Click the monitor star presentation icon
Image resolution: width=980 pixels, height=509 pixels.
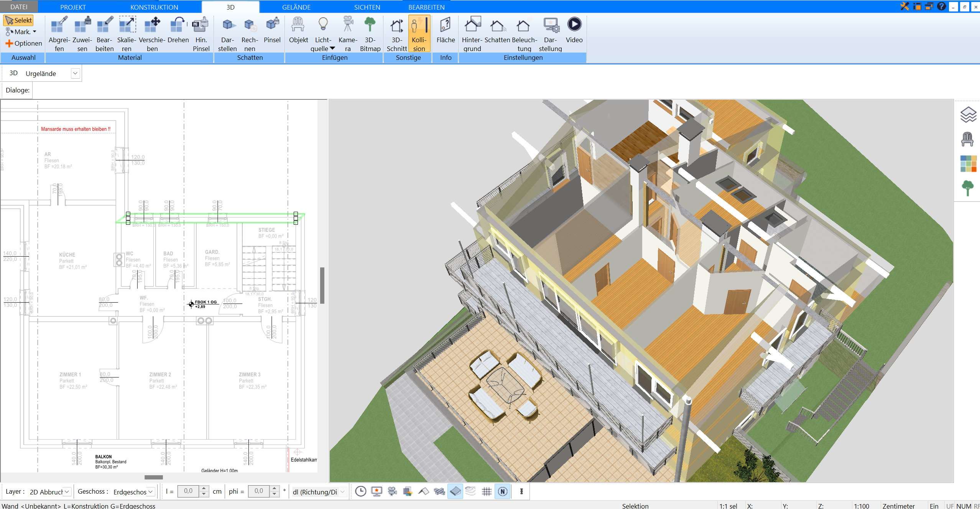[x=377, y=491]
